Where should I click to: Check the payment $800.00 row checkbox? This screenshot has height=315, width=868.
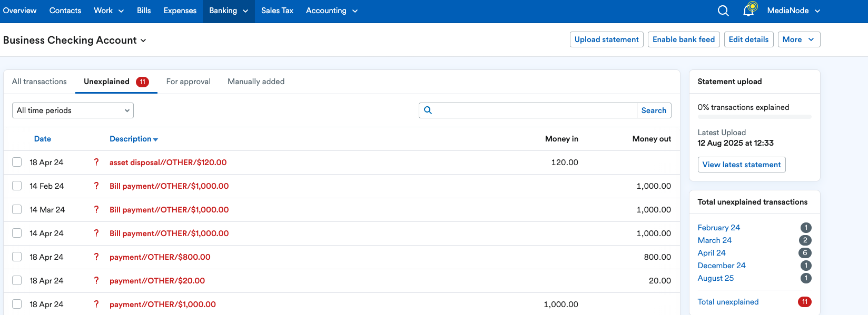click(x=17, y=257)
